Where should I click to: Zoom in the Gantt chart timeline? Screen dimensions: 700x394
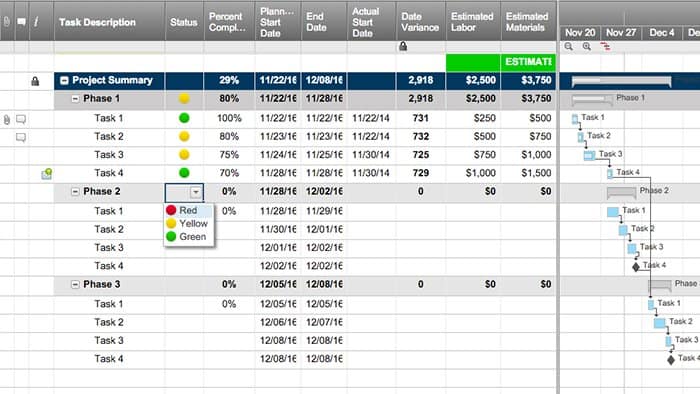(587, 46)
